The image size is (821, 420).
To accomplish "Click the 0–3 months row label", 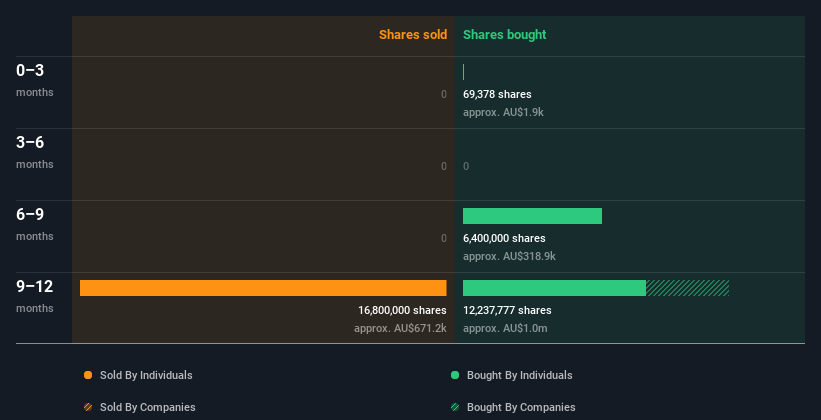I will (x=35, y=80).
